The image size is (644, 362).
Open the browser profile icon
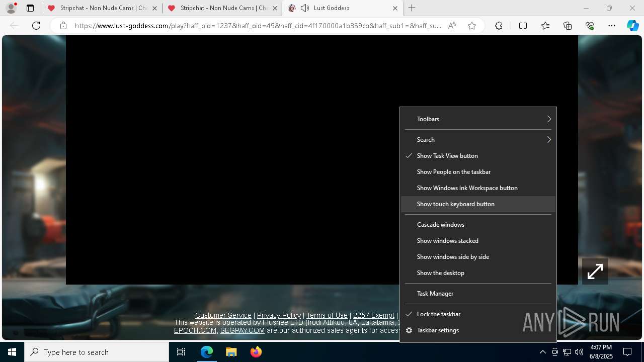(11, 8)
